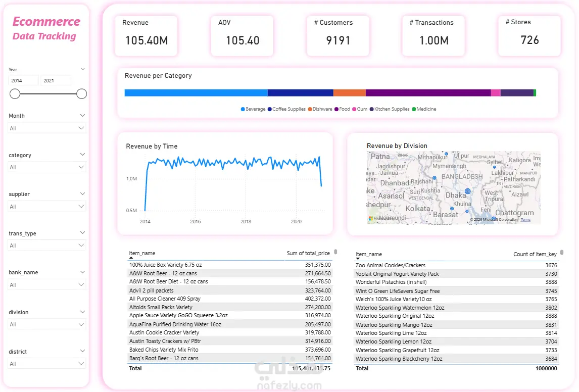Click the Medicine legend dot
The image size is (579, 392).
[x=414, y=109]
